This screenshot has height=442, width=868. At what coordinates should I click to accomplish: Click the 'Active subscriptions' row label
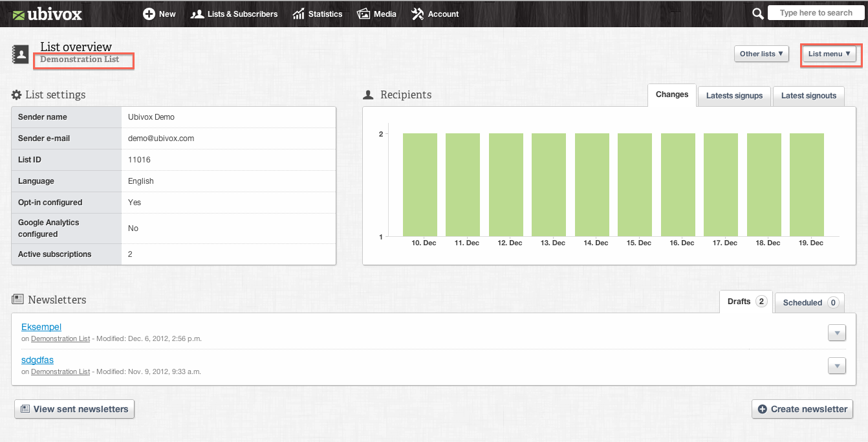click(x=55, y=254)
